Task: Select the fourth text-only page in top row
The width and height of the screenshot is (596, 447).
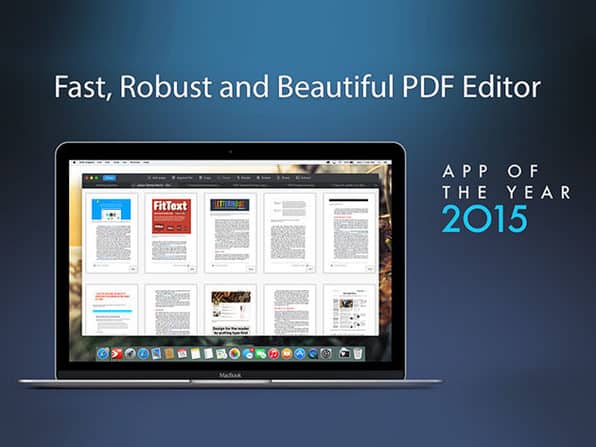Action: pos(290,233)
